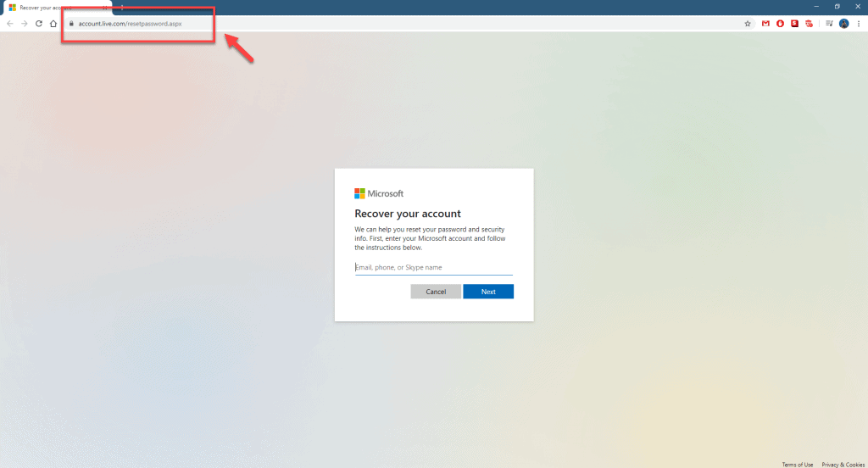Open the media control playlist icon
Viewport: 868px width, 468px height.
829,23
